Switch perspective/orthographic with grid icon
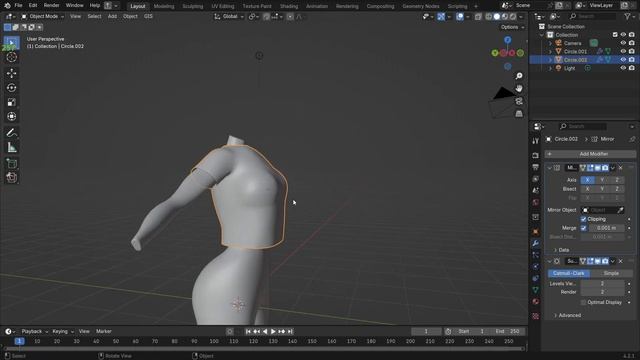This screenshot has width=640, height=360. pyautogui.click(x=519, y=113)
